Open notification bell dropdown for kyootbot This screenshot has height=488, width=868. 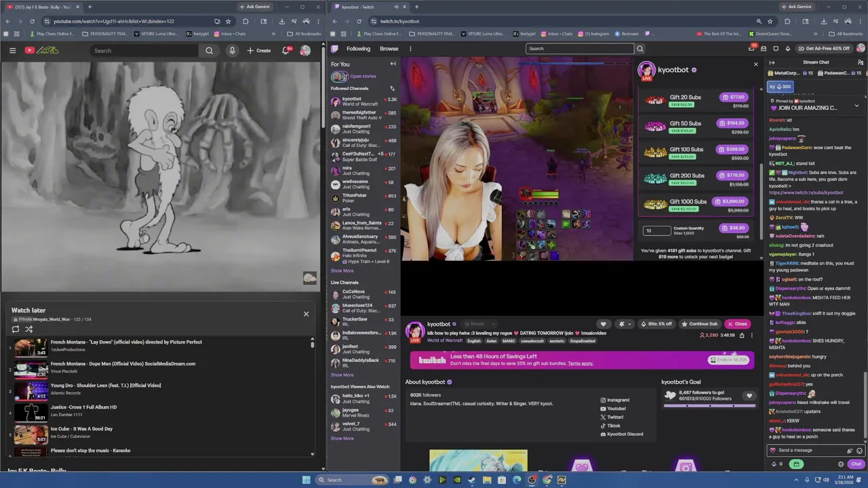[625, 324]
